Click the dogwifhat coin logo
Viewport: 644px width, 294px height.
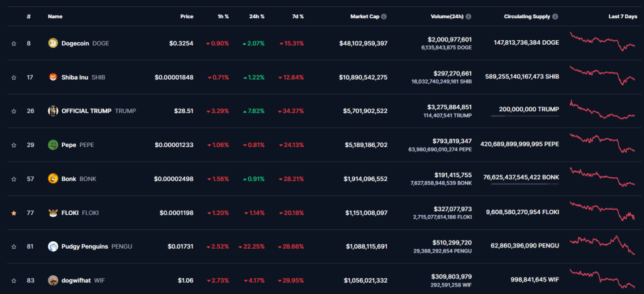[x=53, y=280]
